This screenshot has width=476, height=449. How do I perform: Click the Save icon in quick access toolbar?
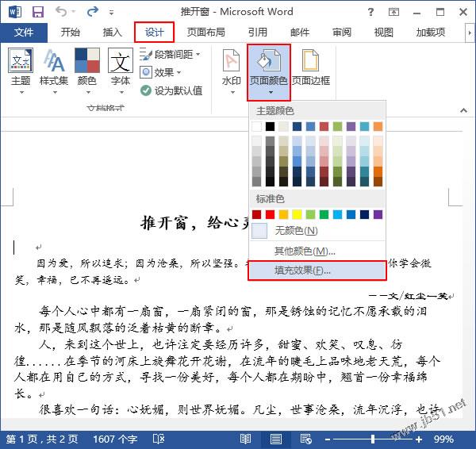tap(37, 12)
